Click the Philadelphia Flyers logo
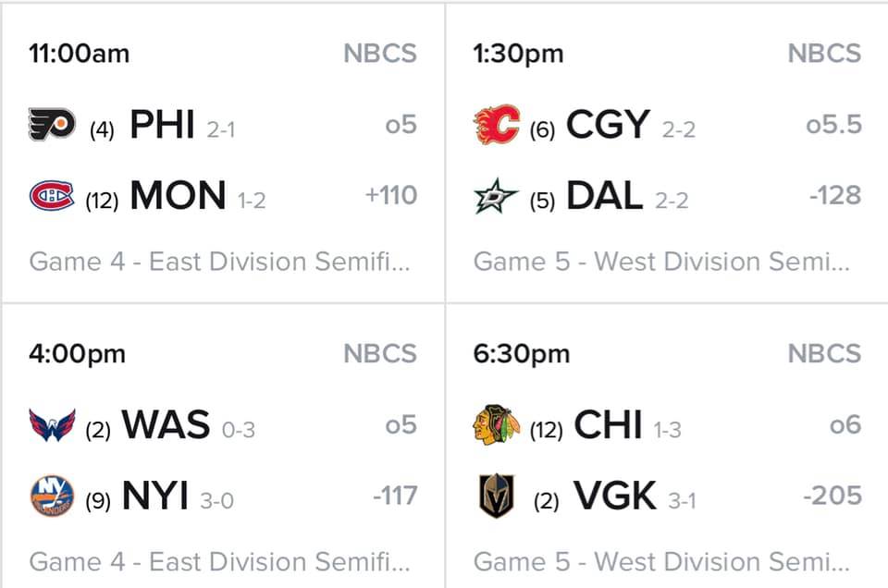The width and height of the screenshot is (888, 588). point(52,124)
